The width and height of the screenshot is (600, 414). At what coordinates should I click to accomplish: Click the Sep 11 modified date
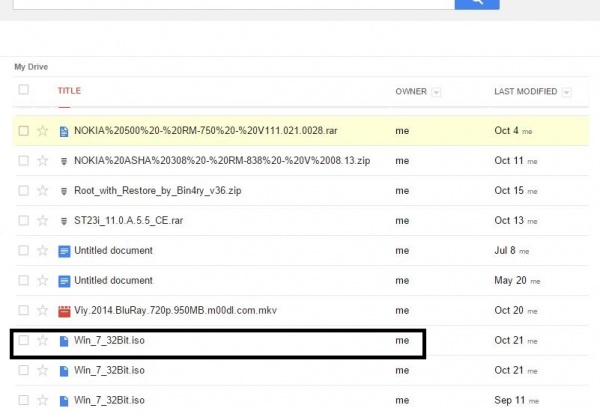pyautogui.click(x=509, y=400)
